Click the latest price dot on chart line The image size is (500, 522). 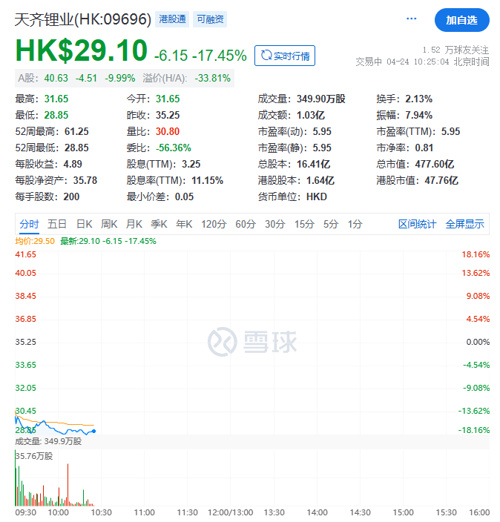[94, 431]
